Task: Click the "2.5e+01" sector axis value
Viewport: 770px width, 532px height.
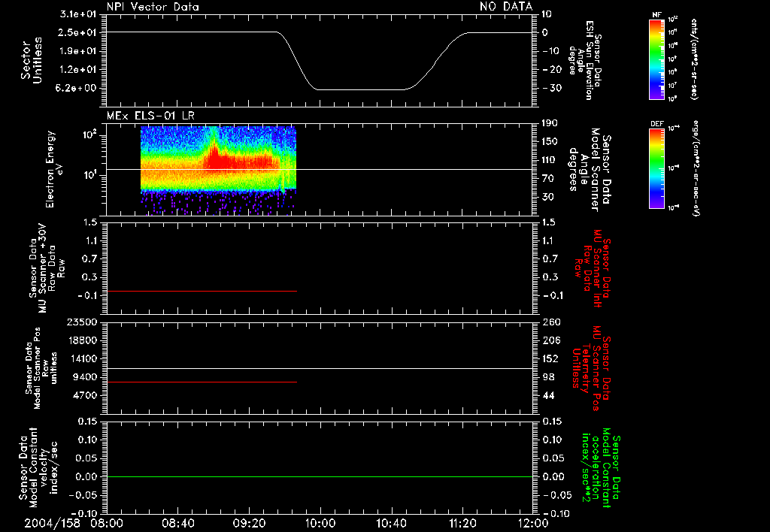Action: click(x=78, y=32)
